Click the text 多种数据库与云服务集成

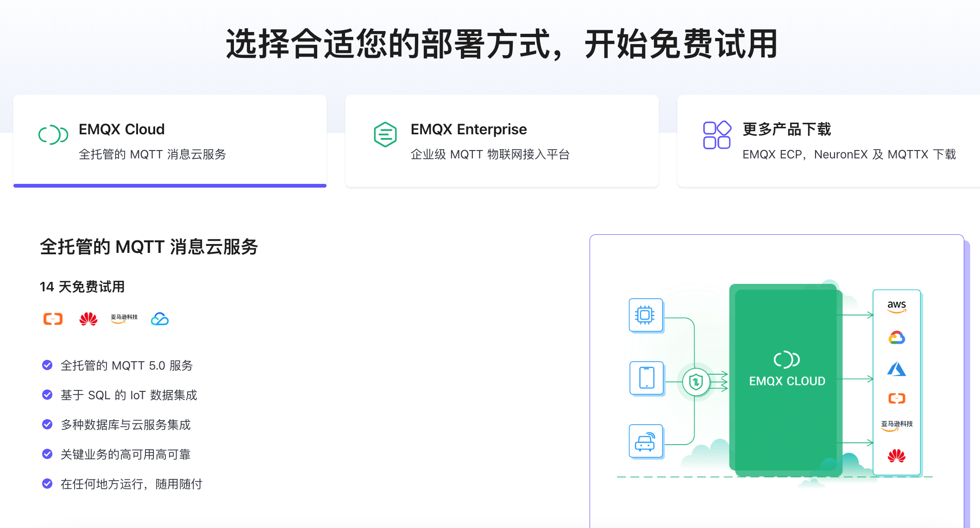click(126, 425)
